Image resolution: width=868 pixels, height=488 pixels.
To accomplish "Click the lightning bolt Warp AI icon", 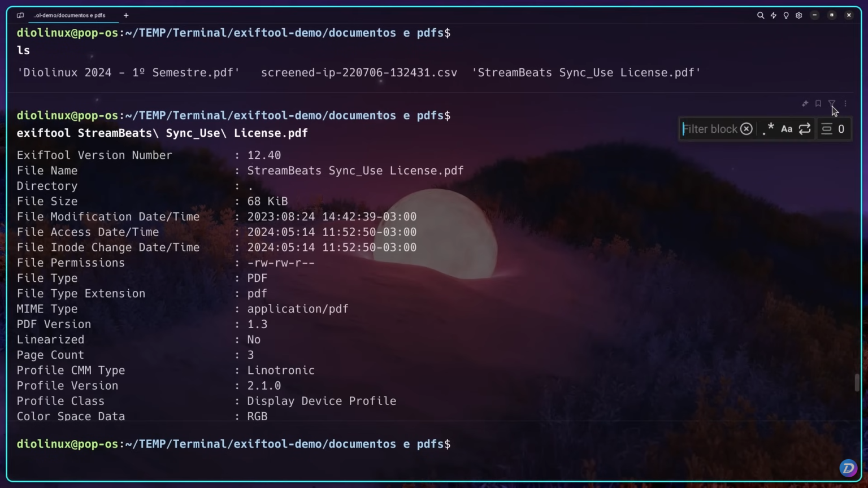I will point(773,15).
